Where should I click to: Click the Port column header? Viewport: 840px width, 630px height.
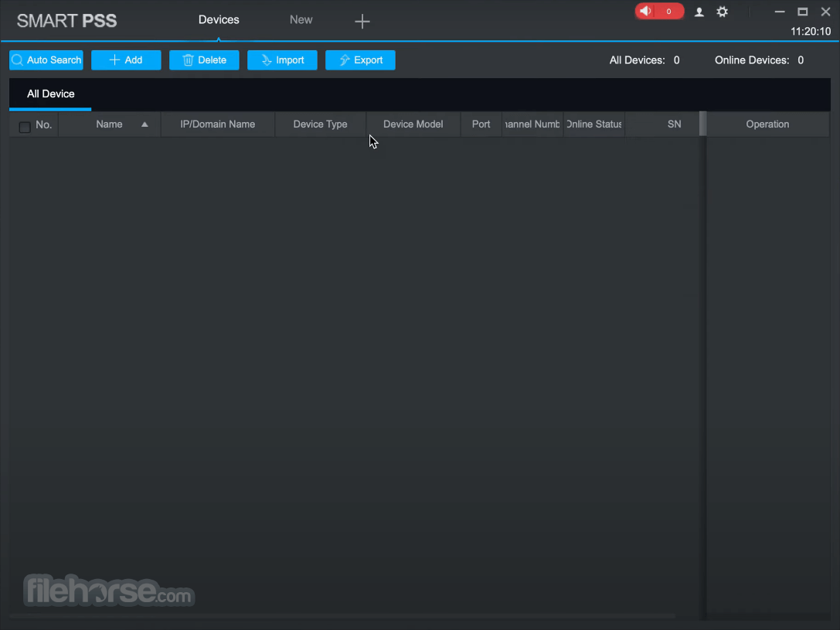click(x=481, y=124)
